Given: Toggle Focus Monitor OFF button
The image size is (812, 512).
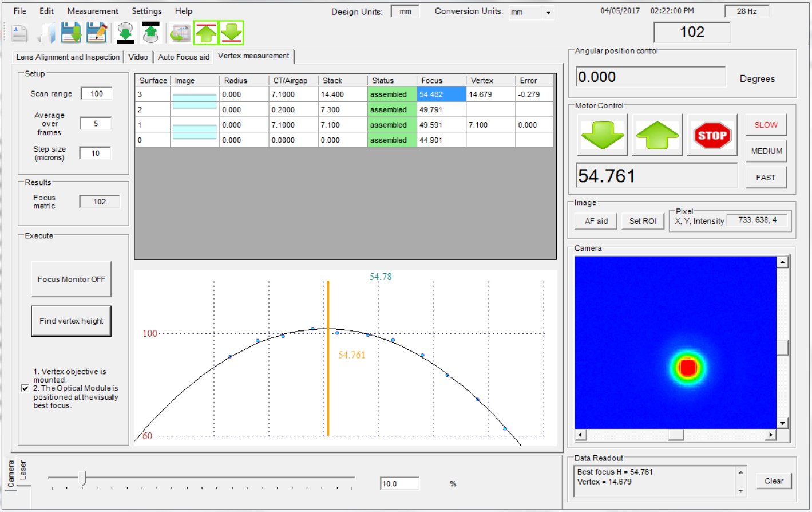Looking at the screenshot, I should (x=71, y=279).
